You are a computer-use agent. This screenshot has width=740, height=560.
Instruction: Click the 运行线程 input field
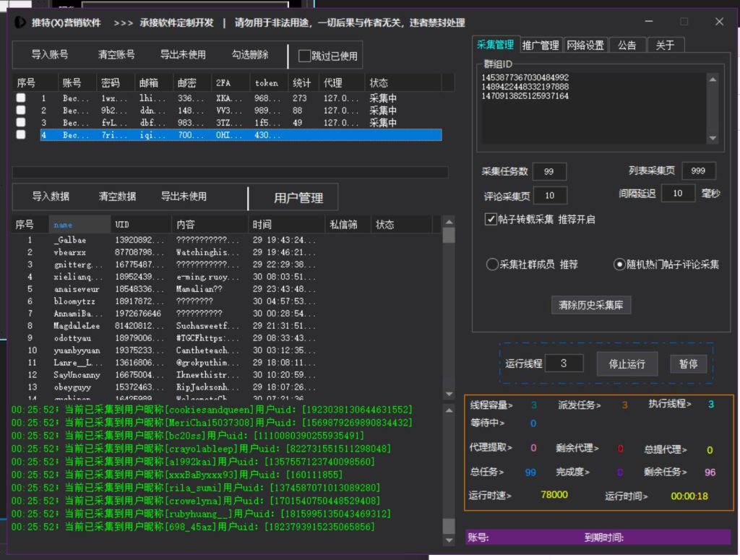[x=564, y=363]
